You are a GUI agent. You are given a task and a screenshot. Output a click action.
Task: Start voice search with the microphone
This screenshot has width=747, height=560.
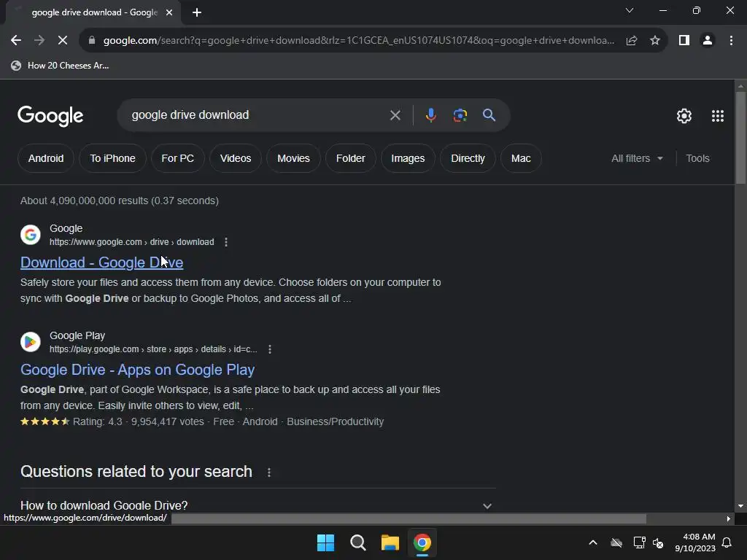coord(430,115)
